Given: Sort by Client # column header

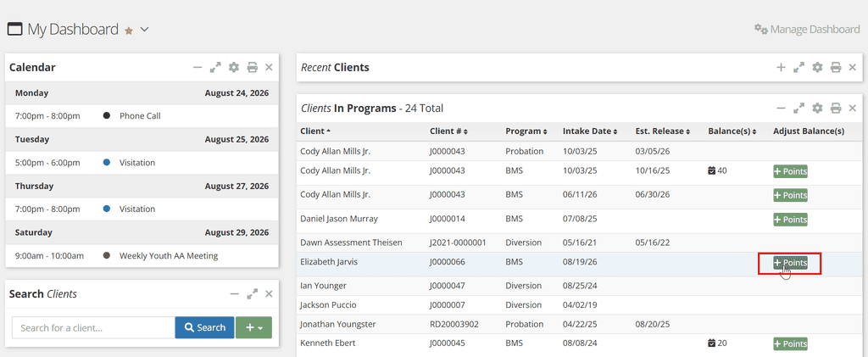Looking at the screenshot, I should pyautogui.click(x=448, y=131).
